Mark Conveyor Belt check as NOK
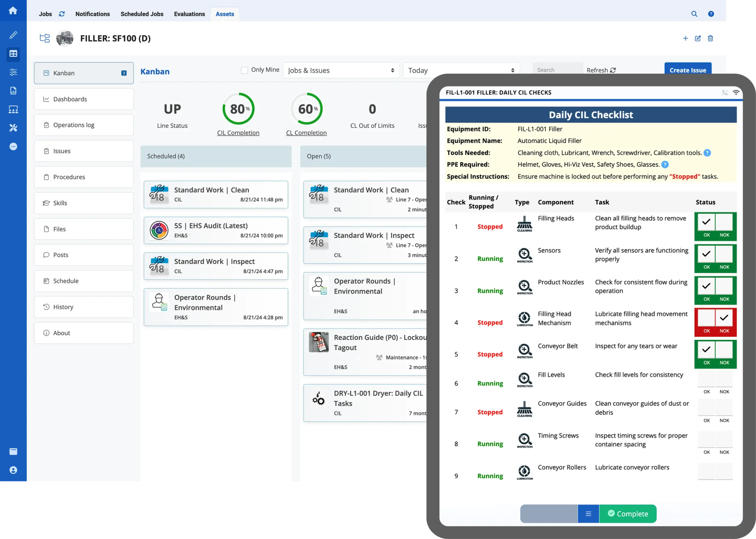The image size is (756, 539). point(724,350)
